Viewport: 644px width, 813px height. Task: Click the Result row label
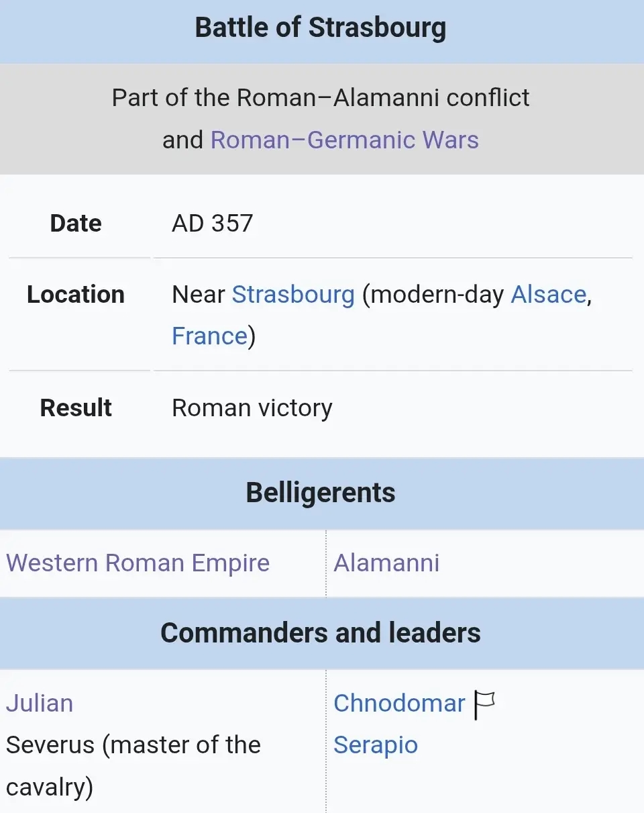point(76,408)
